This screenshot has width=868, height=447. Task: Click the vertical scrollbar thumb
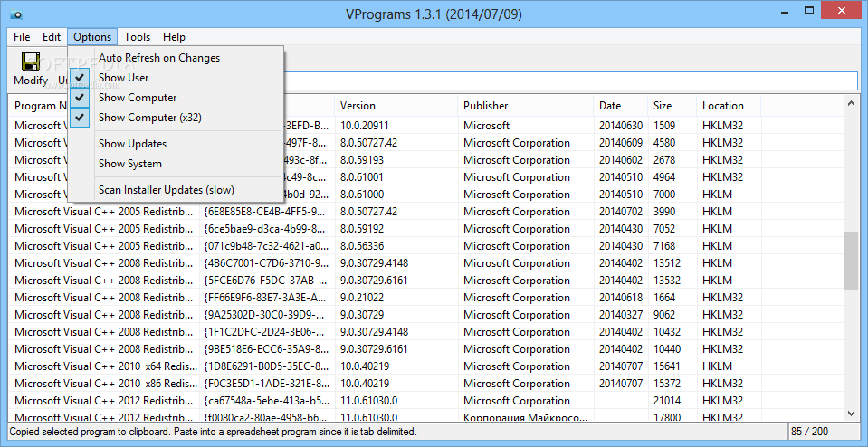pyautogui.click(x=852, y=261)
